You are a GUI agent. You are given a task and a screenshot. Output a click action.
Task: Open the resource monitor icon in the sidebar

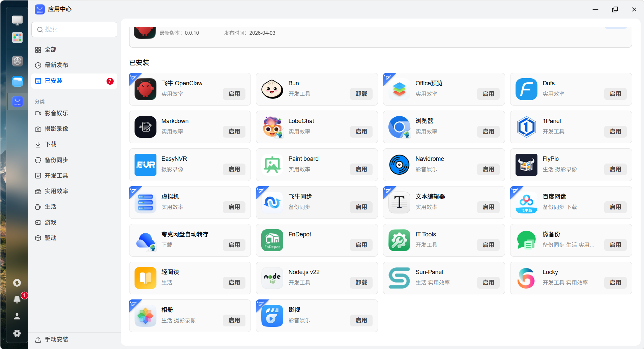point(17,283)
